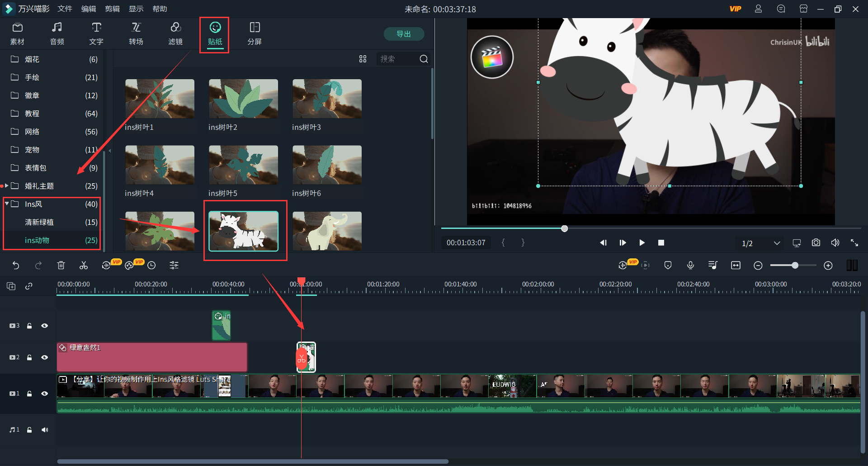Mute audio track 1 speaker icon

pyautogui.click(x=44, y=430)
